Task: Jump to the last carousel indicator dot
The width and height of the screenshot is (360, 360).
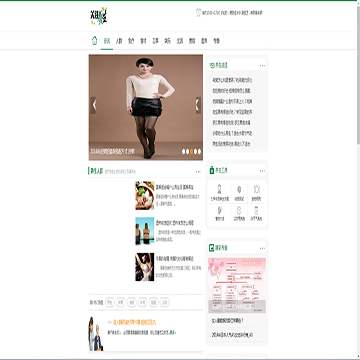Action: coord(199,152)
